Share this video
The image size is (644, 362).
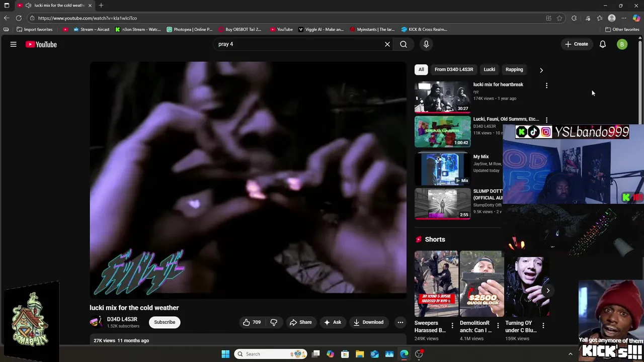click(300, 322)
